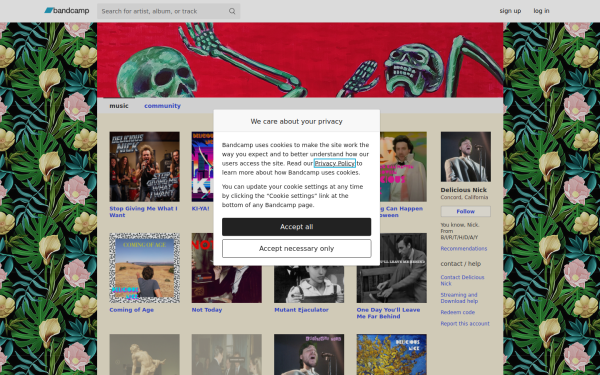
Task: Choose Accept necessary only
Action: (x=297, y=248)
